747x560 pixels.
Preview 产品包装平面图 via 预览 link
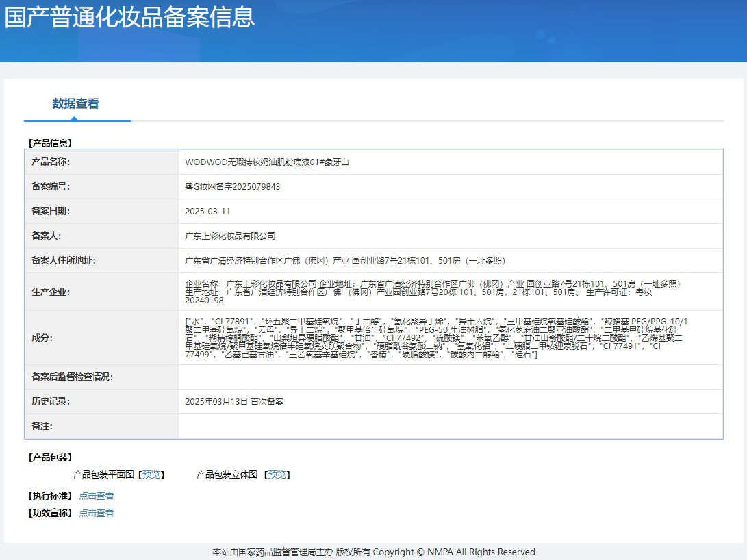click(151, 474)
